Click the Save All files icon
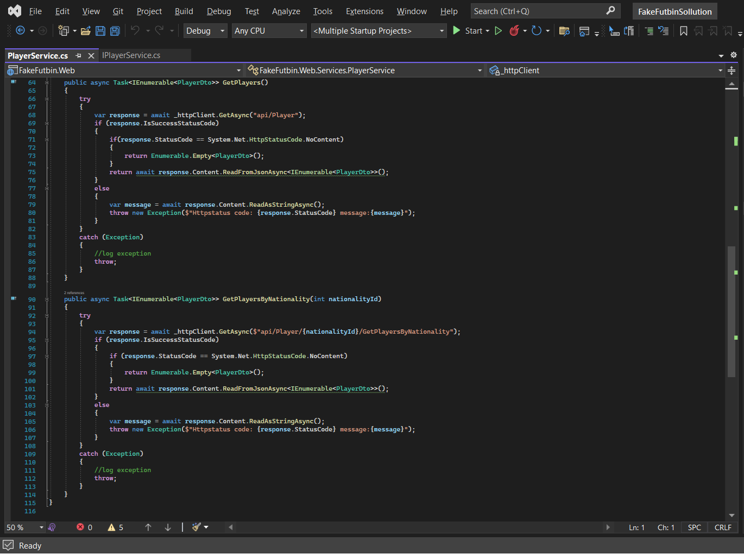The width and height of the screenshot is (744, 560). pos(115,31)
